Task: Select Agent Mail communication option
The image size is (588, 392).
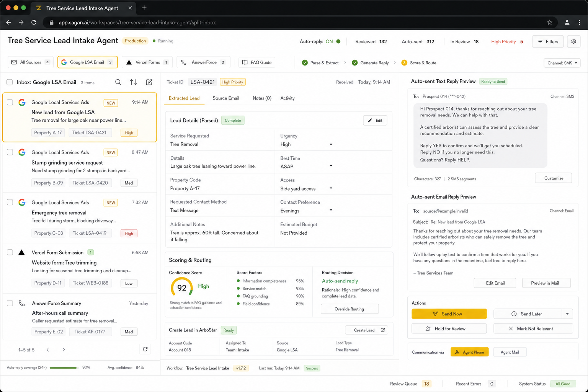Action: coord(510,352)
